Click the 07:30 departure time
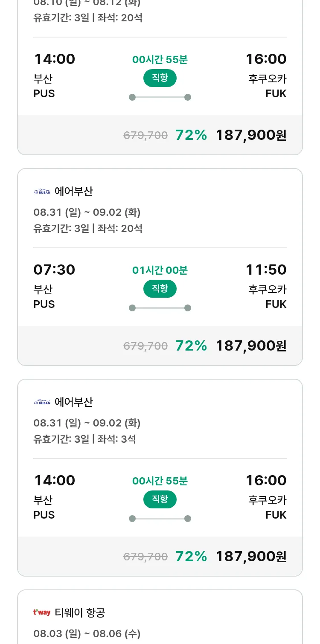Image resolution: width=320 pixels, height=644 pixels. pos(54,270)
